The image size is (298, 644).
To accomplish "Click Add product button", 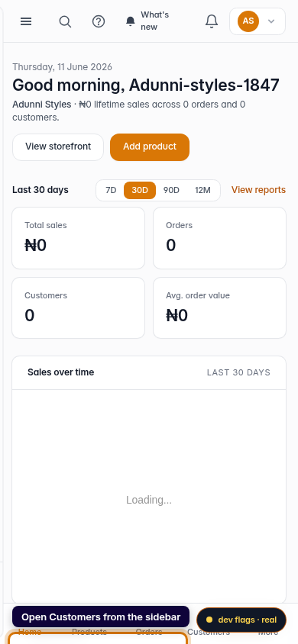I will click(150, 147).
